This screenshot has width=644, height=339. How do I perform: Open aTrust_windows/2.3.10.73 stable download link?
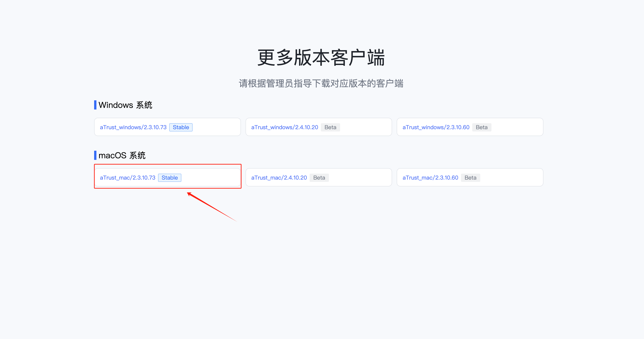point(133,127)
